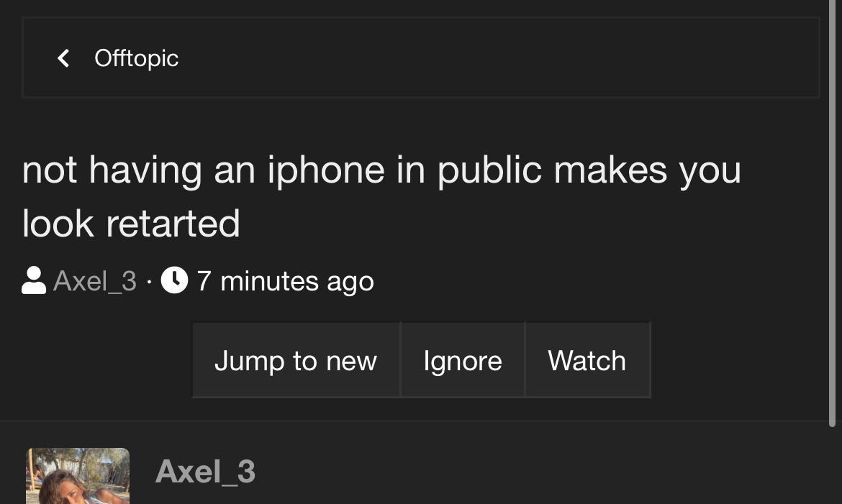Image resolution: width=842 pixels, height=504 pixels.
Task: Click the vertical scrollbar thumb
Action: click(833, 216)
